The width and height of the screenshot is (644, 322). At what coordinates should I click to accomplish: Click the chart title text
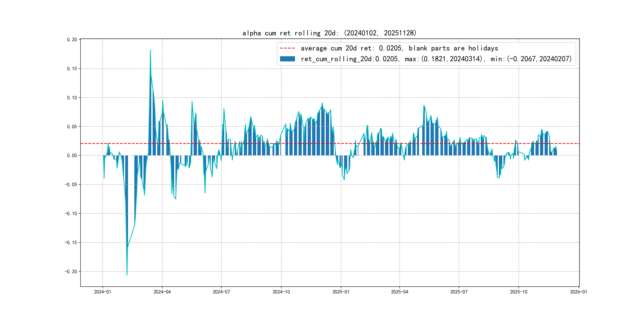pos(329,33)
